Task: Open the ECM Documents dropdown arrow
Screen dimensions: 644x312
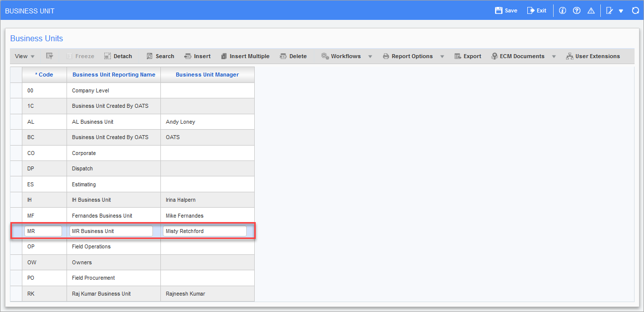Action: [554, 56]
